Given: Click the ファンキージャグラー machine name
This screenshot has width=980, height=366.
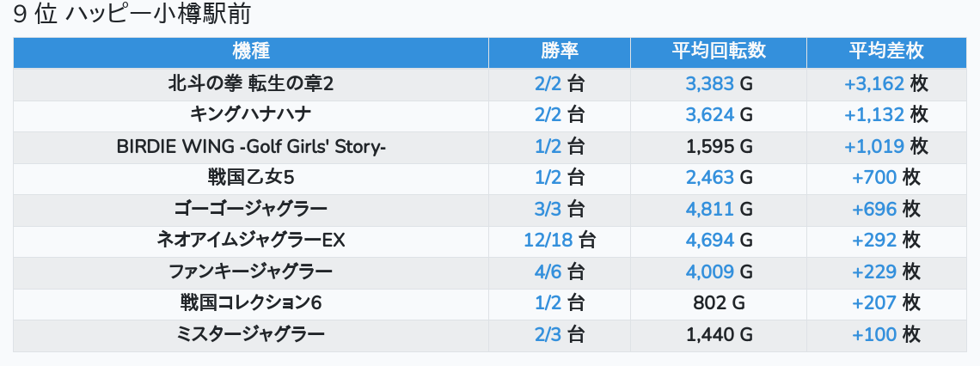Looking at the screenshot, I should point(251,271).
